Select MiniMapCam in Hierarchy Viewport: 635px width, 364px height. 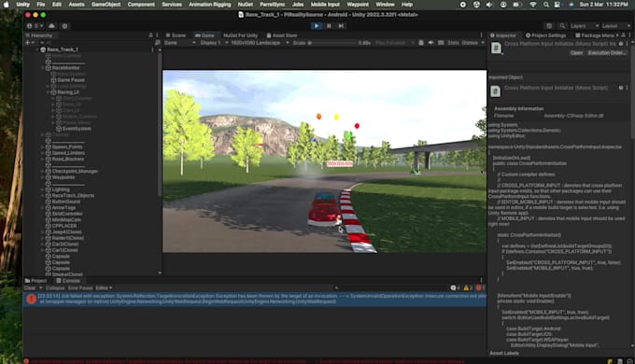point(66,220)
